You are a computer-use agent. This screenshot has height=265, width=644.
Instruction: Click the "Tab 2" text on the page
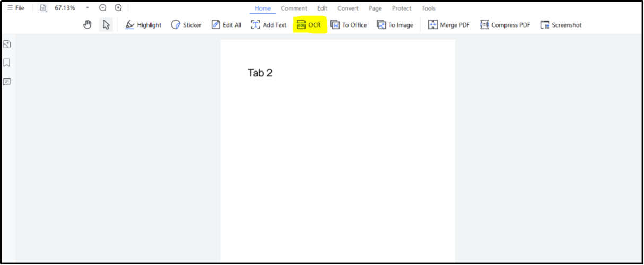point(260,73)
